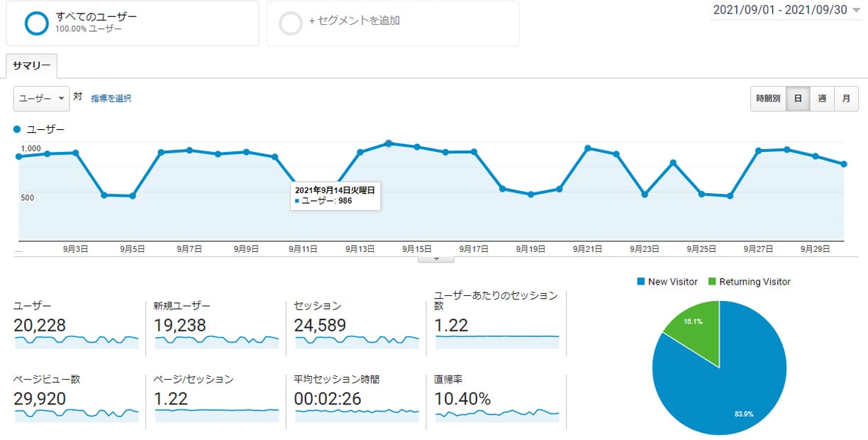Open the date range picker dropdown

(789, 11)
